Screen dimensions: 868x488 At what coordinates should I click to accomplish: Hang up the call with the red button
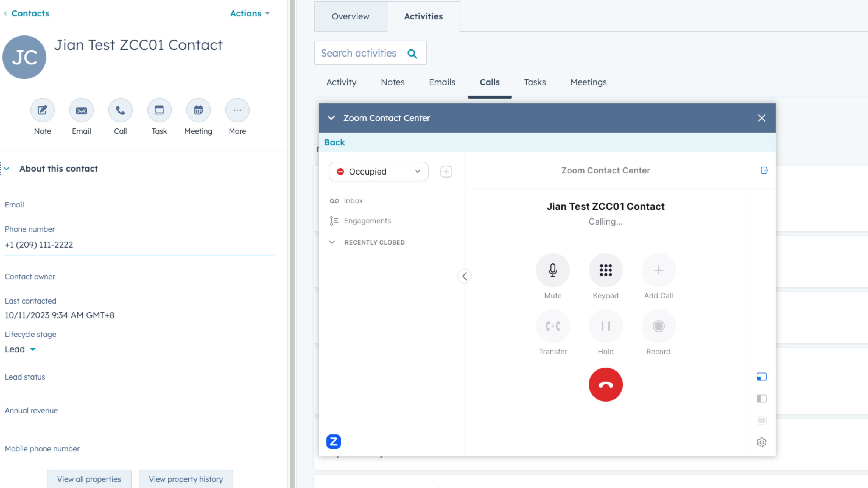tap(606, 384)
